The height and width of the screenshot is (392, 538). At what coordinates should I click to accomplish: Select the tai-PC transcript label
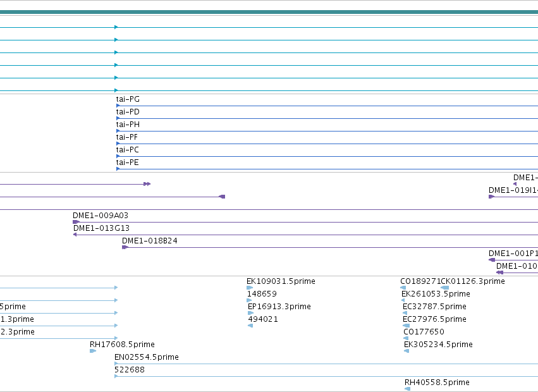pyautogui.click(x=128, y=150)
